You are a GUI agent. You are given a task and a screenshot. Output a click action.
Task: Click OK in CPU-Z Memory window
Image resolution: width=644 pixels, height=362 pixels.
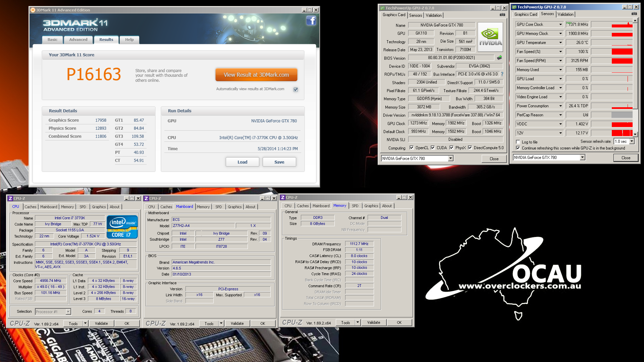tap(399, 322)
